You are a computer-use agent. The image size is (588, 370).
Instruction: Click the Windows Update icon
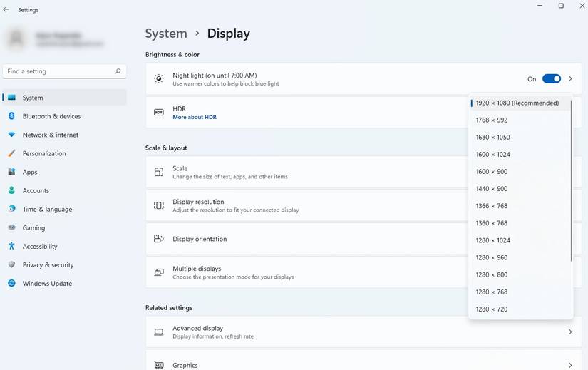pyautogui.click(x=11, y=283)
